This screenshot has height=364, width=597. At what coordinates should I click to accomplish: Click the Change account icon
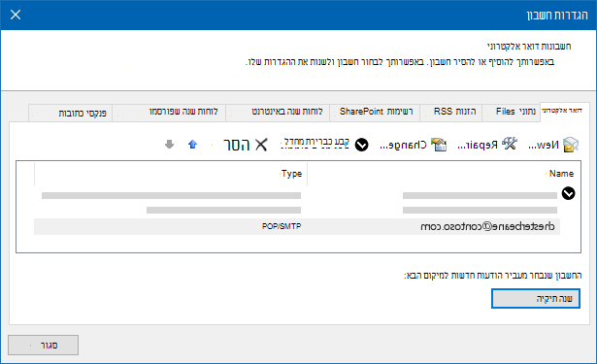coord(439,145)
